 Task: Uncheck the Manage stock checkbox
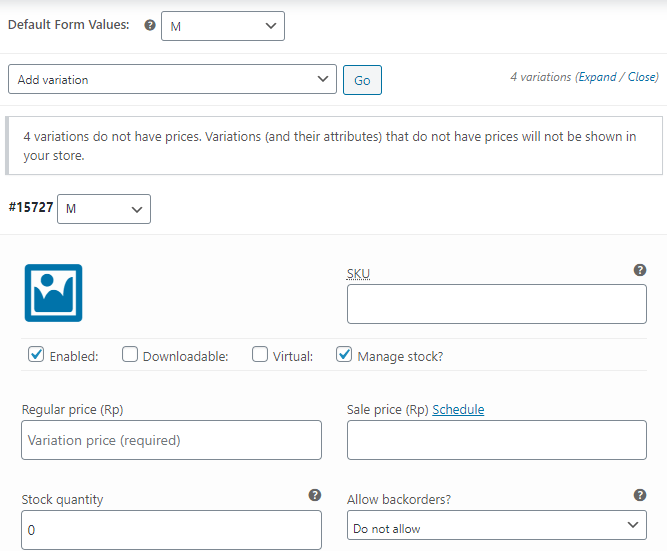(x=344, y=354)
